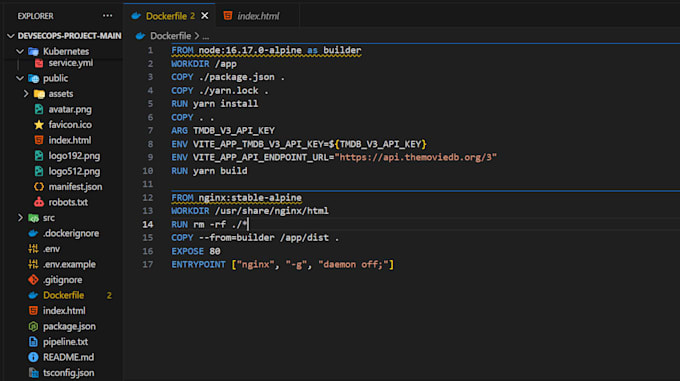Open service.yml in the Kubernetes folder
The width and height of the screenshot is (680, 381).
(x=71, y=63)
